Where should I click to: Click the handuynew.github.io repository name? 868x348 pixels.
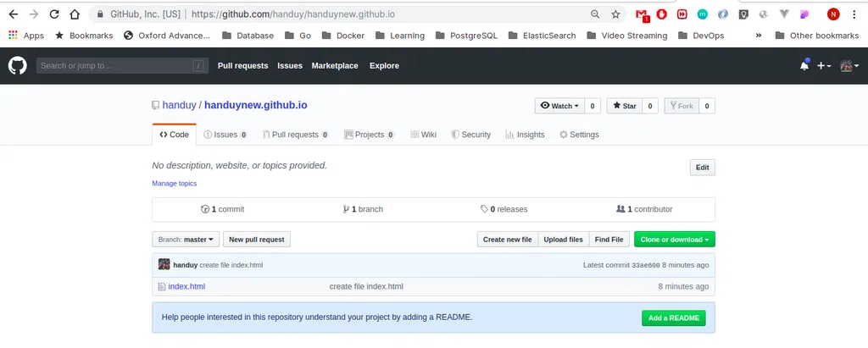point(256,105)
